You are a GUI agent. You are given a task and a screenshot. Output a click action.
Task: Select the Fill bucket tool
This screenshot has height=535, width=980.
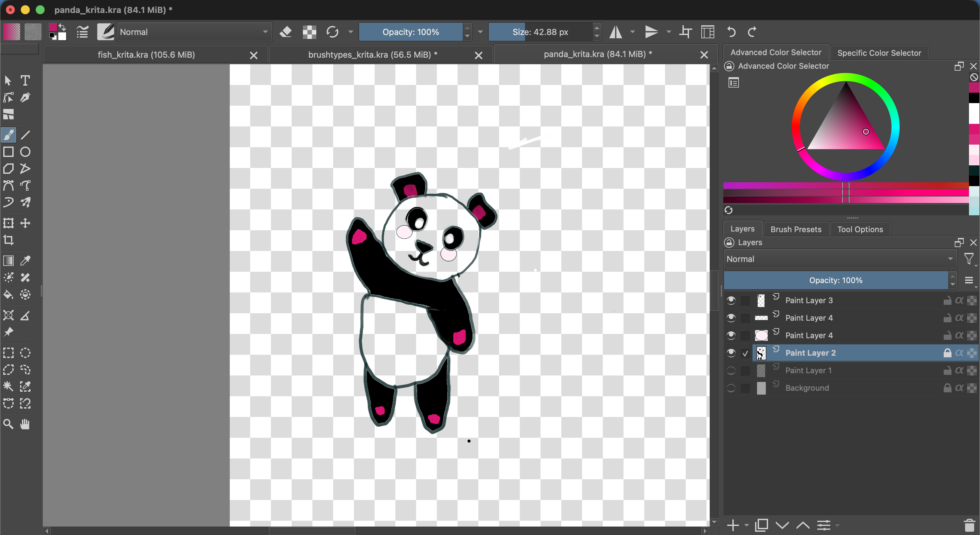coord(8,294)
